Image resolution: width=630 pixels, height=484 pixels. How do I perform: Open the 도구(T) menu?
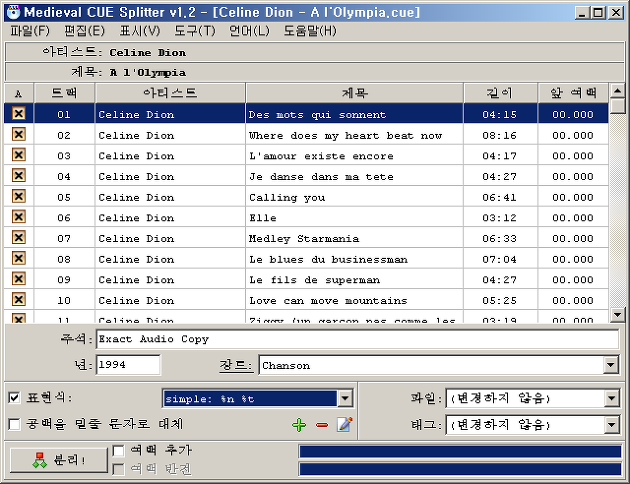pos(194,31)
